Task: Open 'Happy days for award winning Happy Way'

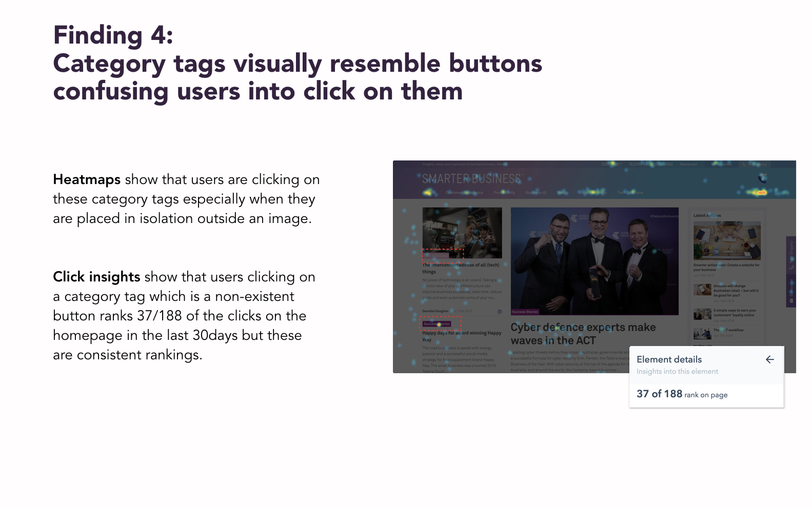Action: pyautogui.click(x=462, y=336)
